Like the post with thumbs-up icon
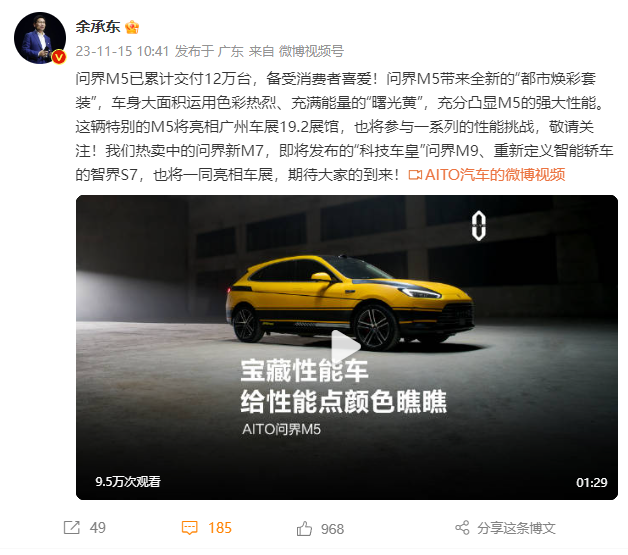The height and width of the screenshot is (555, 628). click(304, 529)
